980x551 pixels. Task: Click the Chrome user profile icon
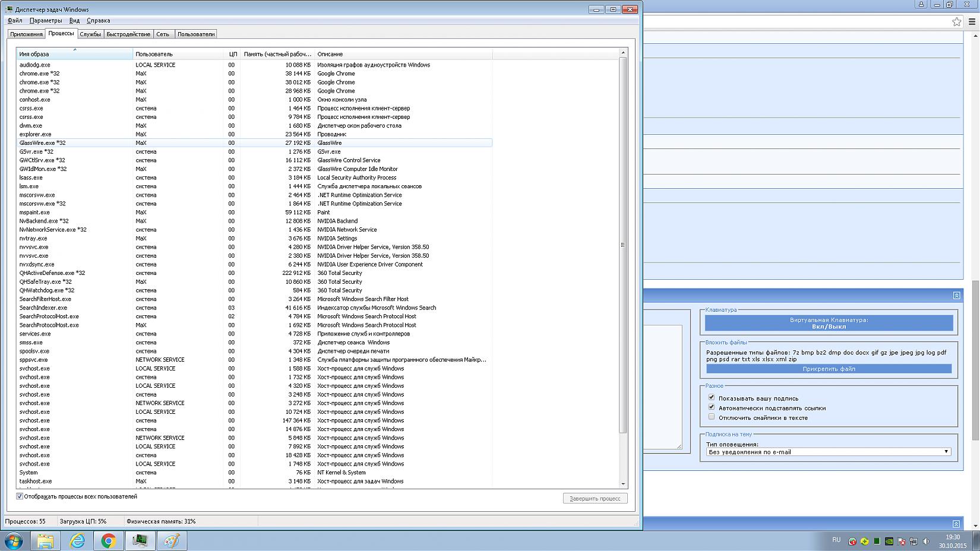tap(921, 4)
